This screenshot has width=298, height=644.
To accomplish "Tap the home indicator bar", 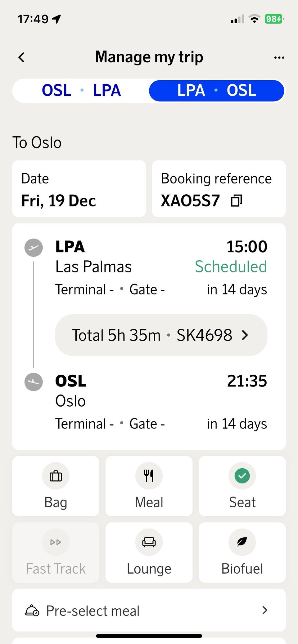I will pos(149,636).
